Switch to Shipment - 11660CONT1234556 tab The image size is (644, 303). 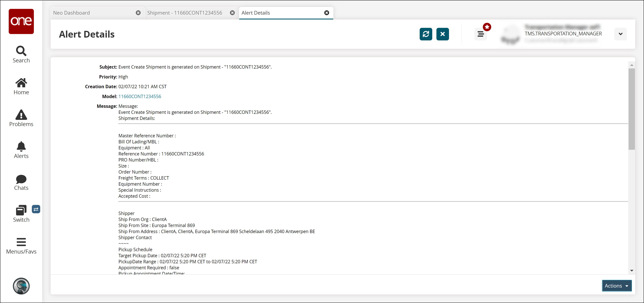(x=184, y=13)
